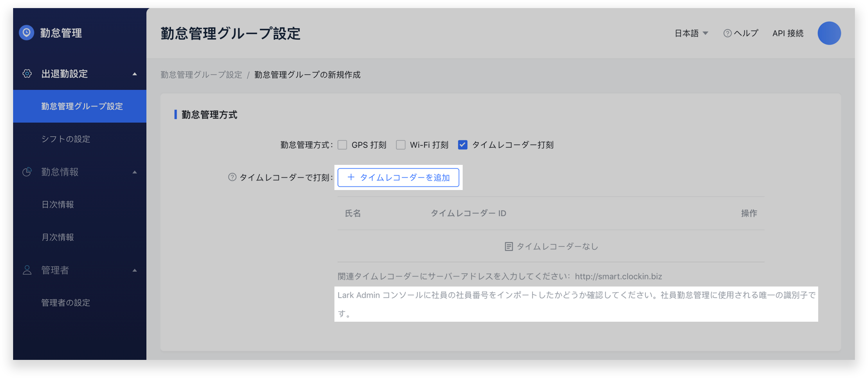Collapse the 出退勤設定 sidebar section
The image size is (868, 378).
(134, 74)
